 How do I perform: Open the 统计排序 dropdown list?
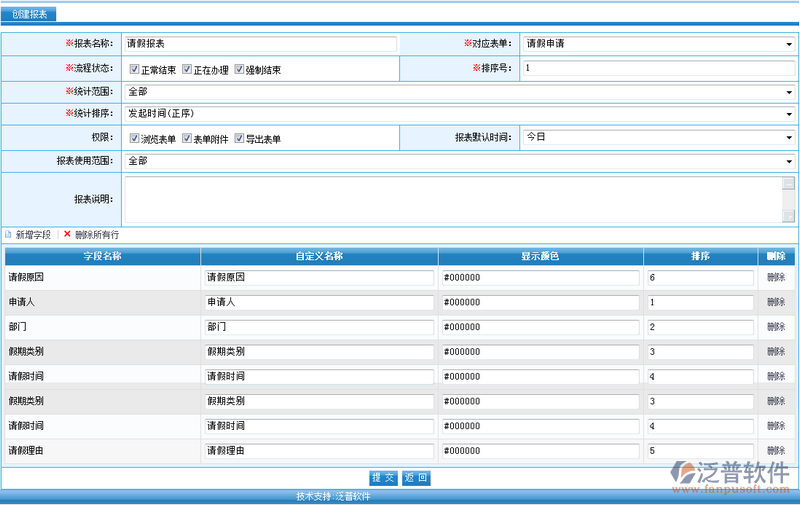click(x=459, y=114)
